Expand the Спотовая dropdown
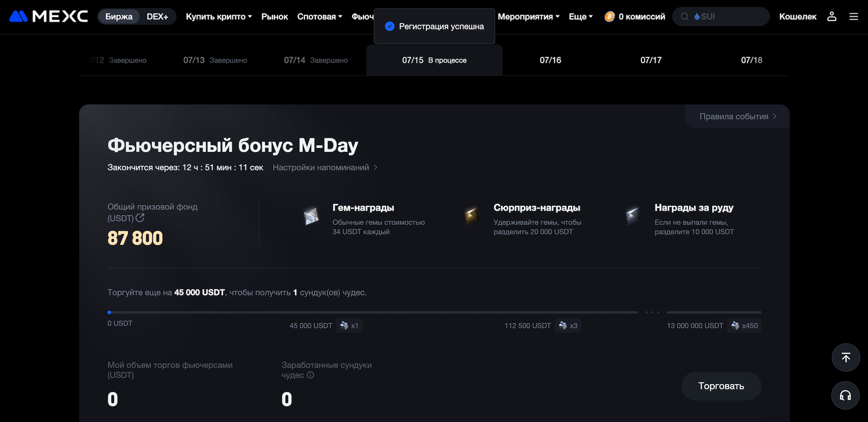Viewport: 868px width, 422px height. point(320,16)
